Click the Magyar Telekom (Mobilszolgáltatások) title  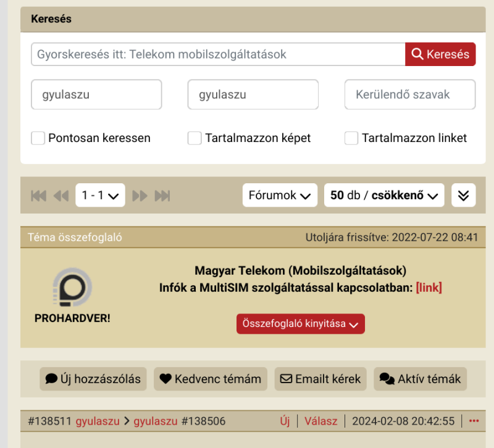click(x=301, y=270)
